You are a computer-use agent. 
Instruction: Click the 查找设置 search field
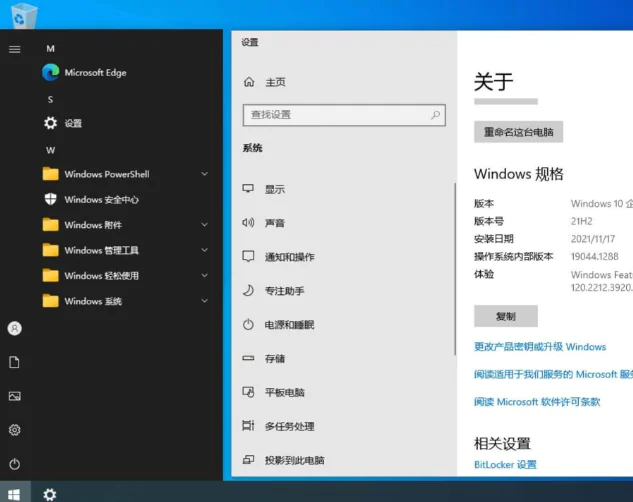344,115
